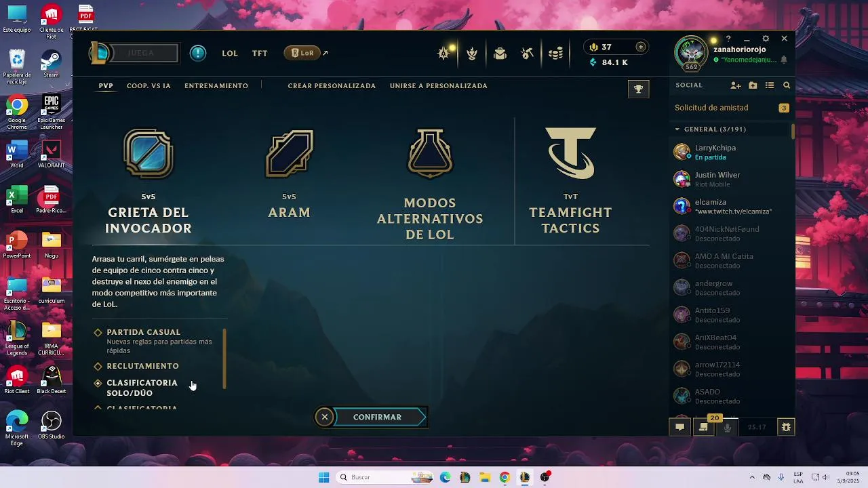868x488 pixels.
Task: Choose Clasificatoria Solo/Dúo queue
Action: (142, 388)
